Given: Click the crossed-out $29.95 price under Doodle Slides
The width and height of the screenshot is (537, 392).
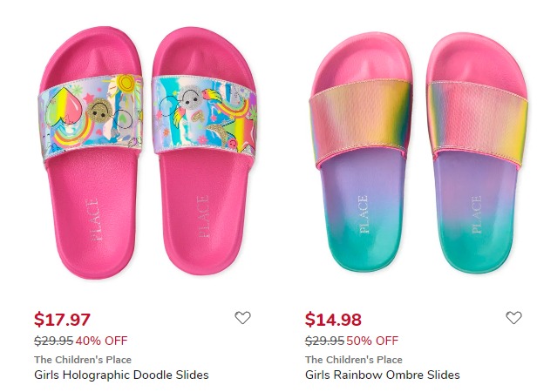Looking at the screenshot, I should point(53,341).
